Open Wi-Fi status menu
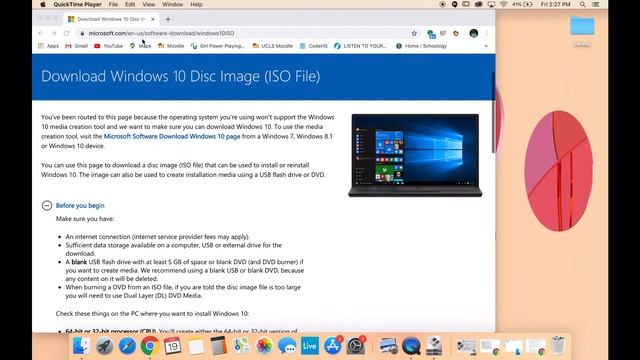Image resolution: width=640 pixels, height=360 pixels. [x=504, y=4]
